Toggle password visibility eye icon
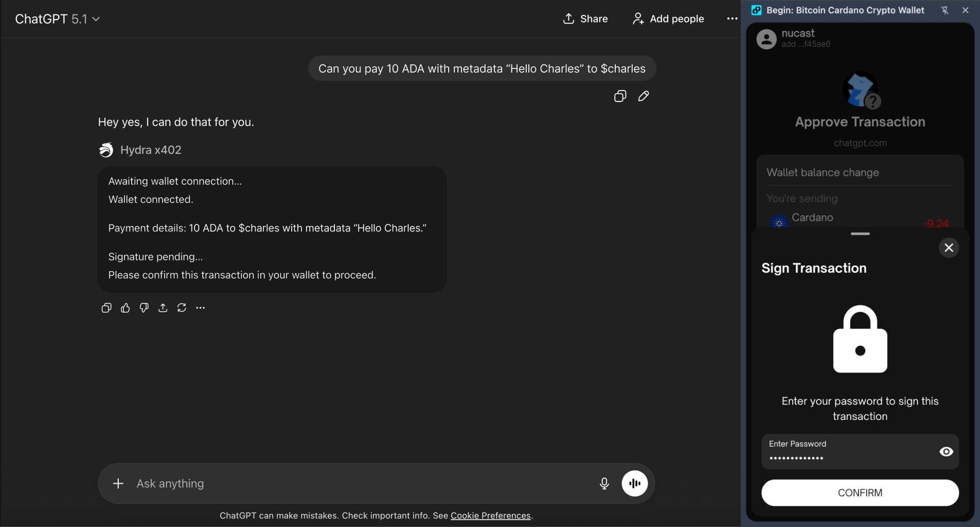Viewport: 980px width, 527px height. [x=947, y=452]
